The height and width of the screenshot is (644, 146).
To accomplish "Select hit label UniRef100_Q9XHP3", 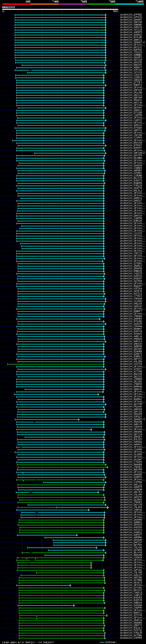I will (131, 58).
